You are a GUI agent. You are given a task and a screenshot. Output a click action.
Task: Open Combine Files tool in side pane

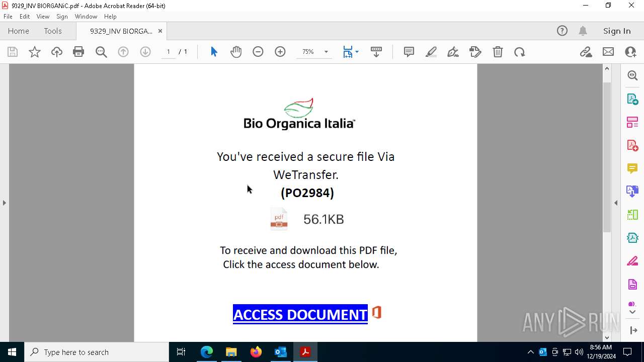tap(632, 191)
